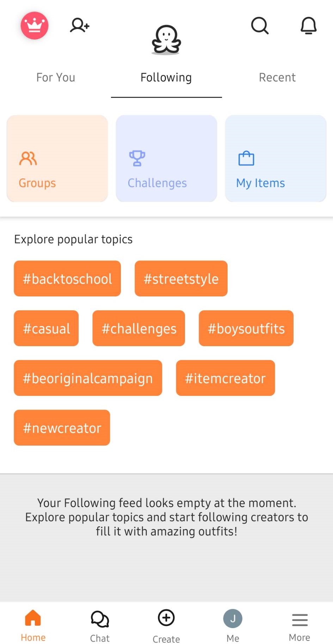Switch to the Recent tab

point(277,77)
